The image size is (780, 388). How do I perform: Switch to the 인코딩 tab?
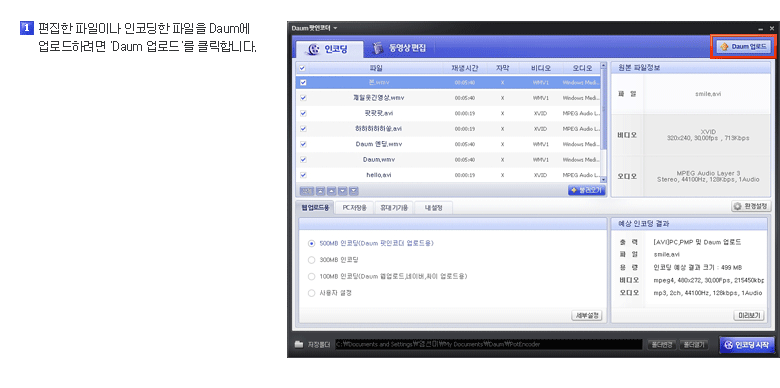[x=329, y=49]
